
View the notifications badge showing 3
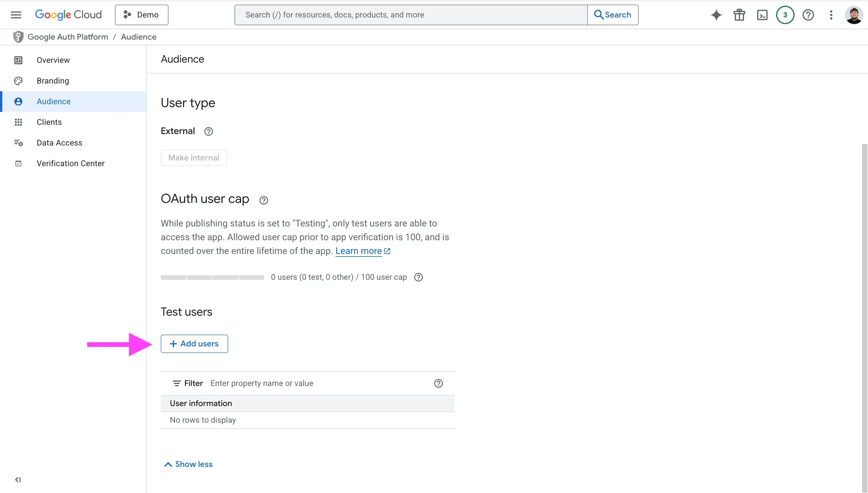[785, 15]
